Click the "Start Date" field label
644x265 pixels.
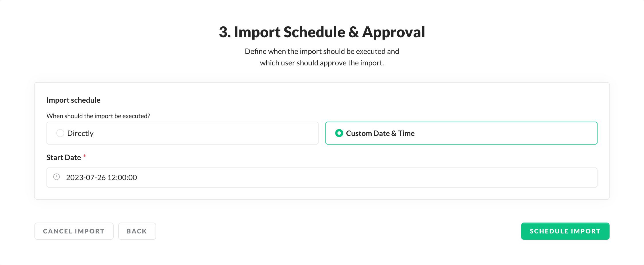tap(64, 157)
